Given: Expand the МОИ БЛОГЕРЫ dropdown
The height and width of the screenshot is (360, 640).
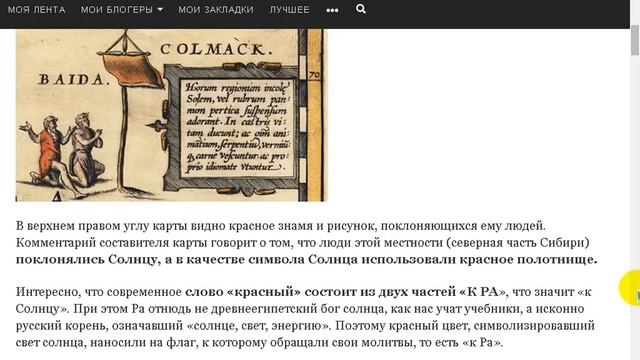Looking at the screenshot, I should pos(122,10).
